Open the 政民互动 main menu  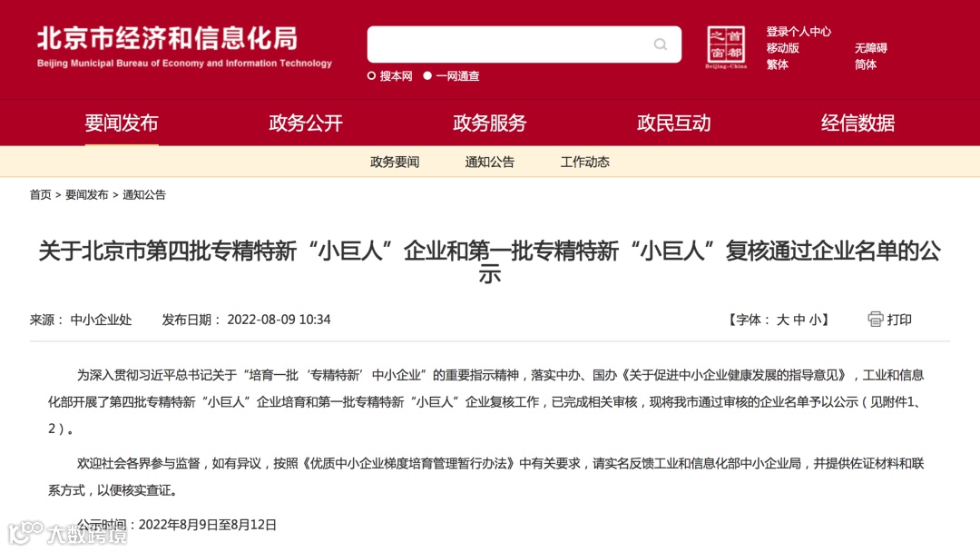click(673, 123)
